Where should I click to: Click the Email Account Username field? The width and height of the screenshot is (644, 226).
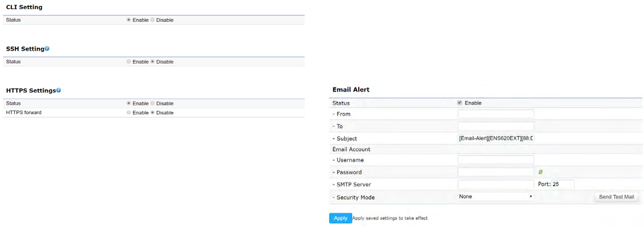(x=496, y=160)
